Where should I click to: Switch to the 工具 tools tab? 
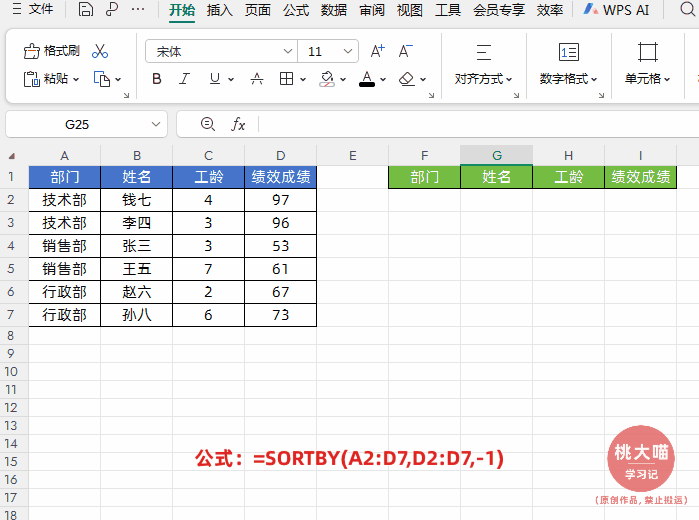[448, 9]
